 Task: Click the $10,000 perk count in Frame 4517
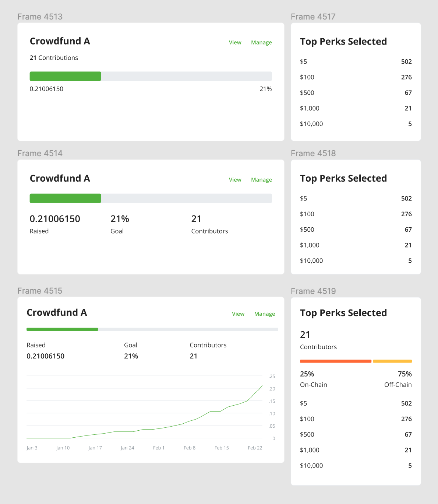410,124
